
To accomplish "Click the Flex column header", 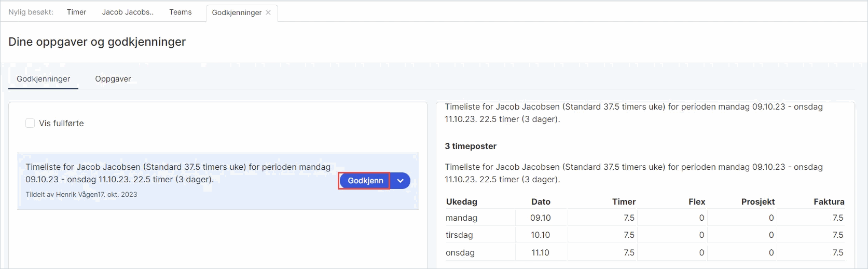I will pyautogui.click(x=697, y=201).
